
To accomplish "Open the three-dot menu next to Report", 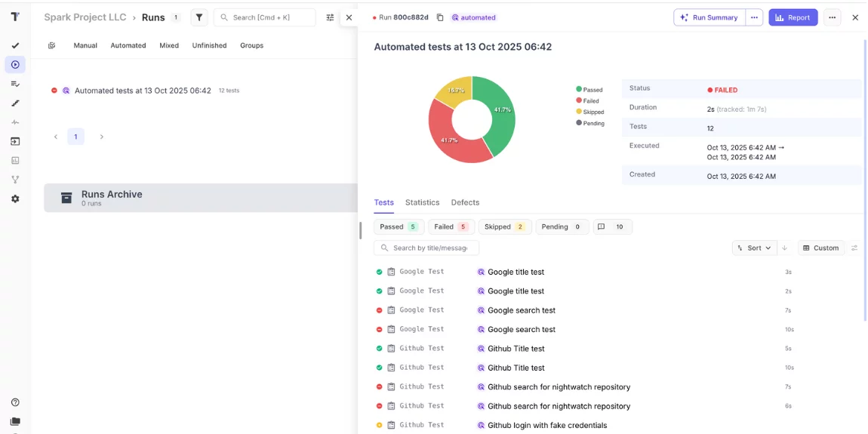I will [x=832, y=17].
